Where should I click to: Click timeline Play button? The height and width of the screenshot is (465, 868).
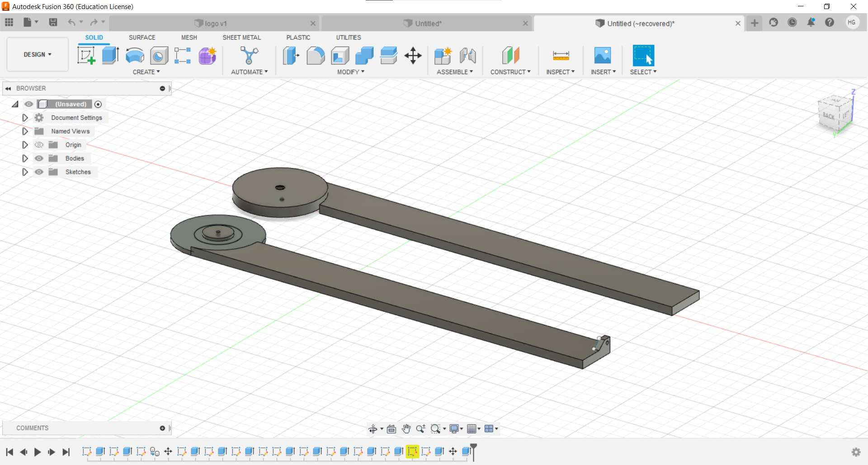38,452
